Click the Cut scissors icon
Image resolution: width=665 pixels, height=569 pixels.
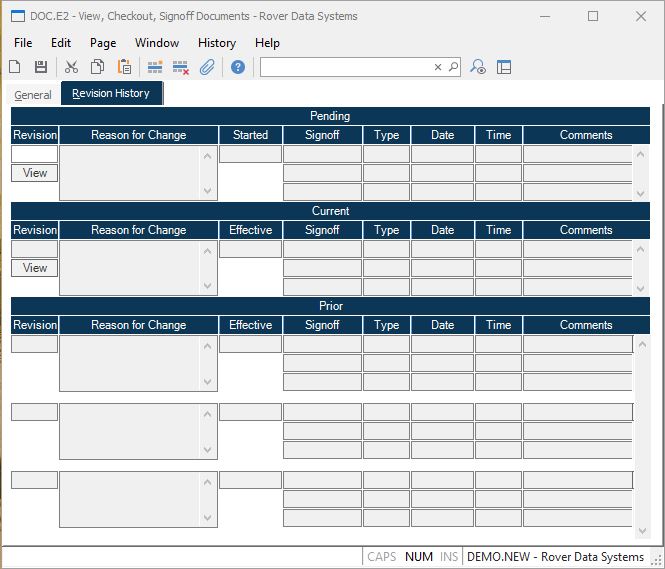71,67
